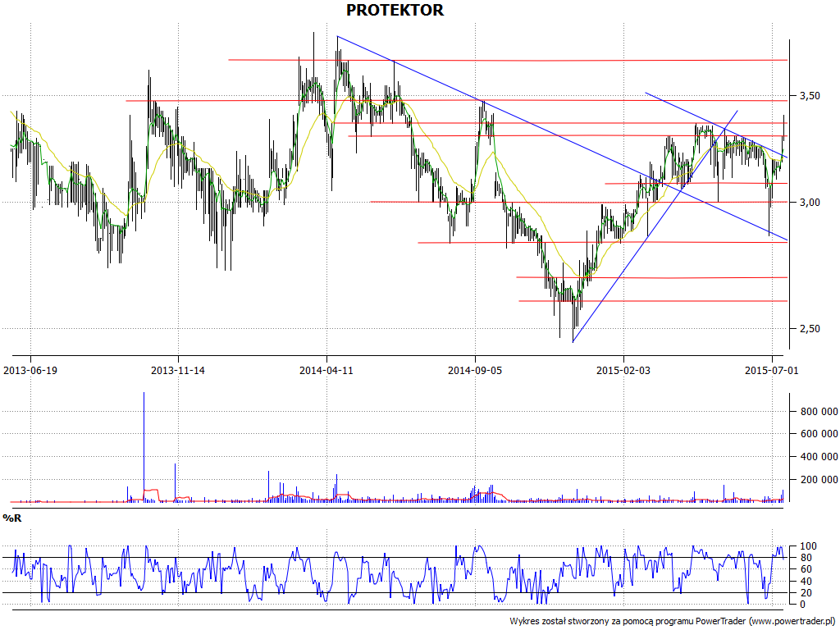Screen dimensions: 840x630
Task: Select the 800 000 volume axis label
Action: click(x=819, y=412)
